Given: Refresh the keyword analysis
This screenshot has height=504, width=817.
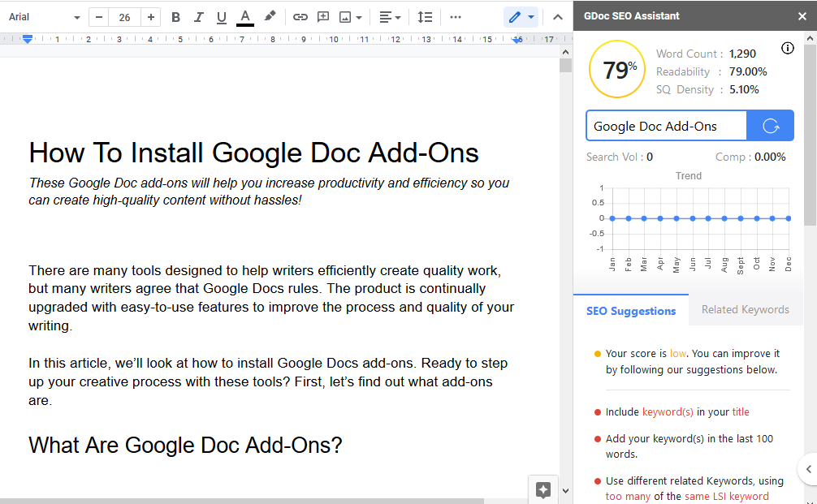Looking at the screenshot, I should [x=769, y=126].
